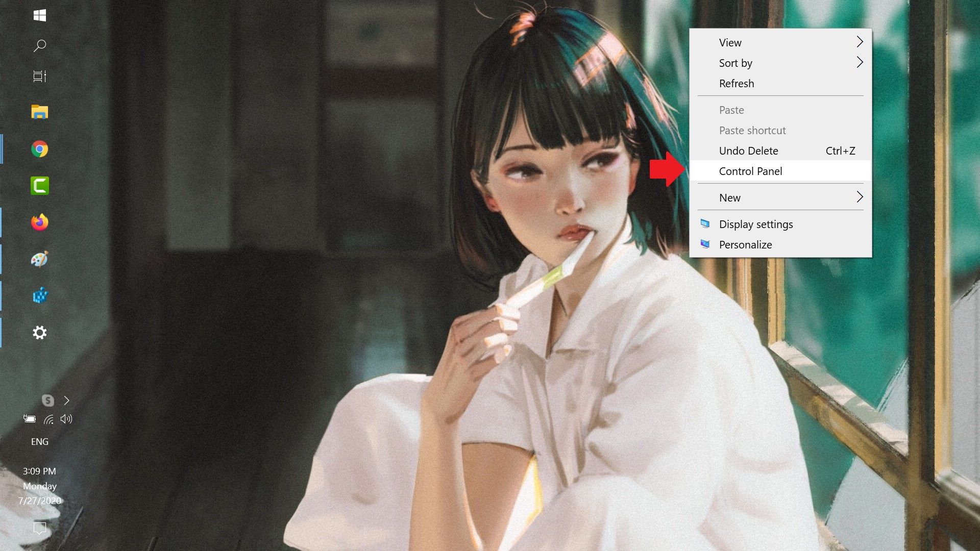
Task: Open Display settings from the menu
Action: (x=756, y=224)
